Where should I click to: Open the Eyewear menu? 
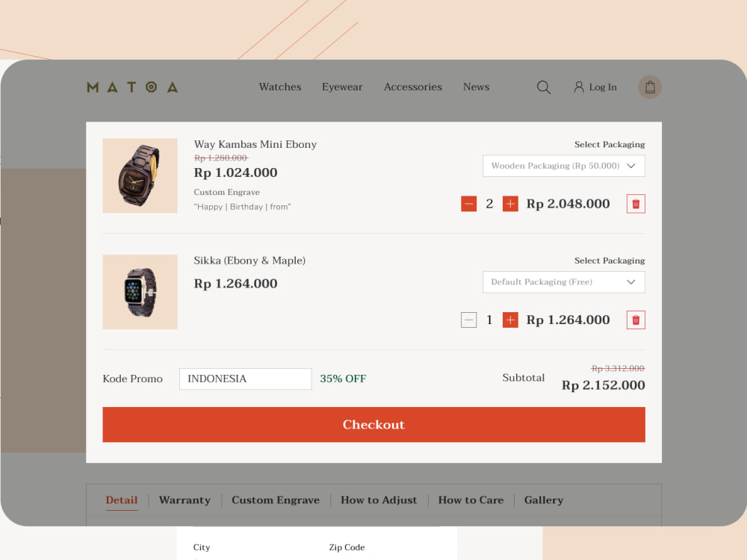tap(342, 87)
